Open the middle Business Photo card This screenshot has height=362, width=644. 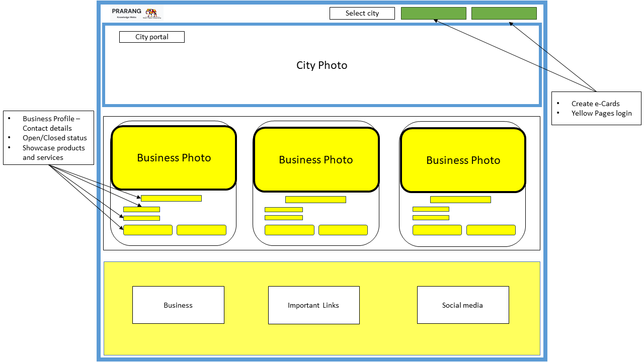tap(316, 159)
